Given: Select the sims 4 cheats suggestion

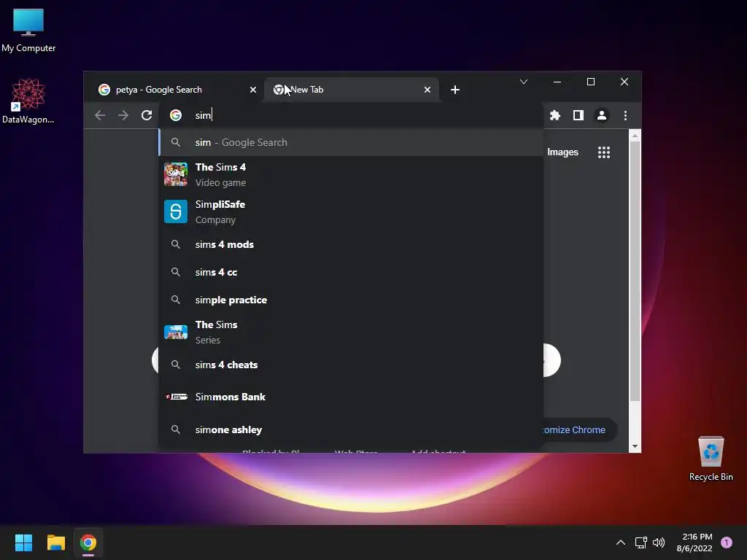Looking at the screenshot, I should click(x=351, y=365).
